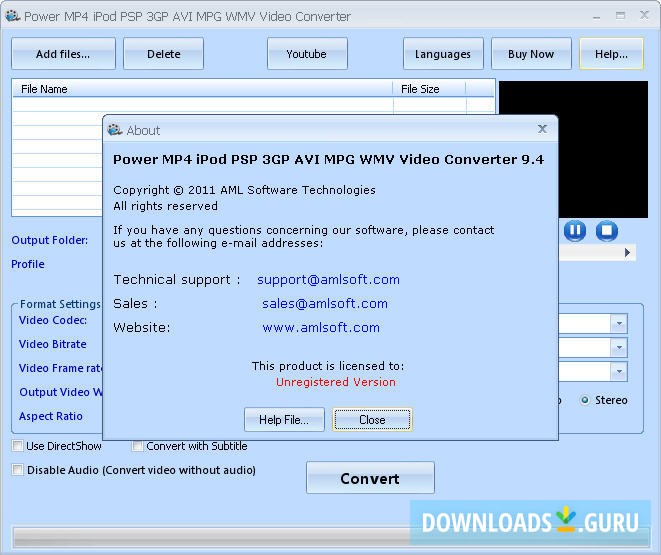The image size is (661, 555).
Task: Stop playback with the blue stop button
Action: click(x=607, y=231)
